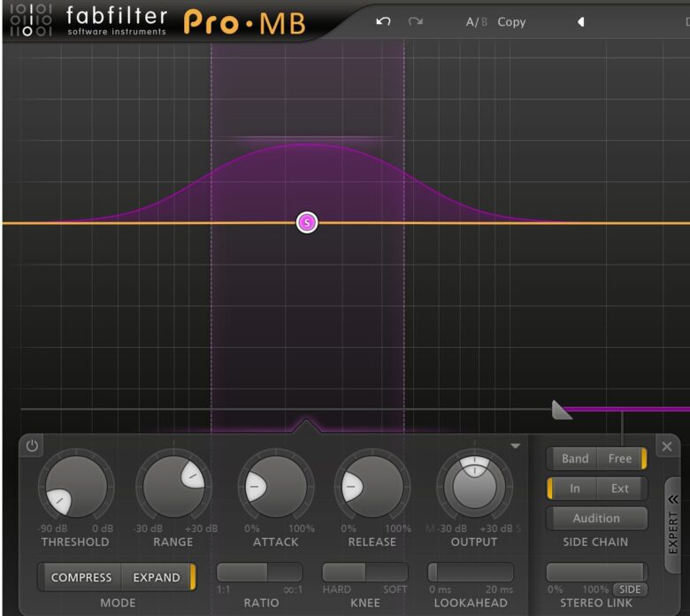
Task: Click the Audition button
Action: click(596, 519)
